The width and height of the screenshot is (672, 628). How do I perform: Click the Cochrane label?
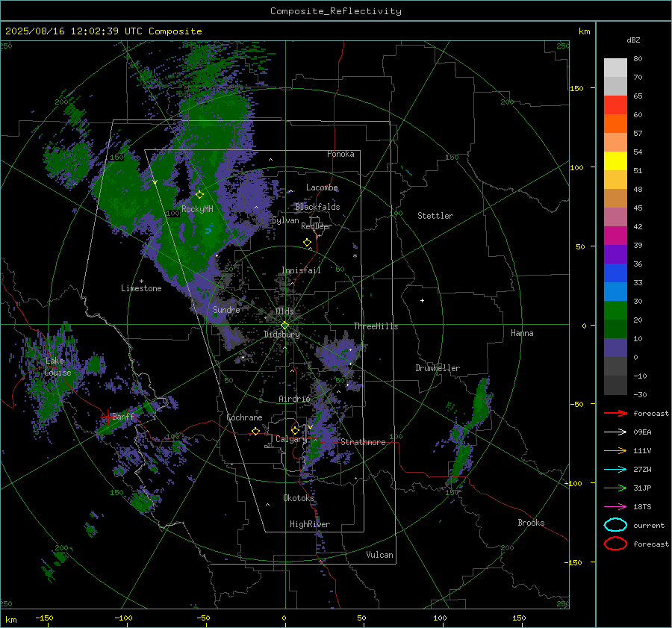pyautogui.click(x=244, y=417)
